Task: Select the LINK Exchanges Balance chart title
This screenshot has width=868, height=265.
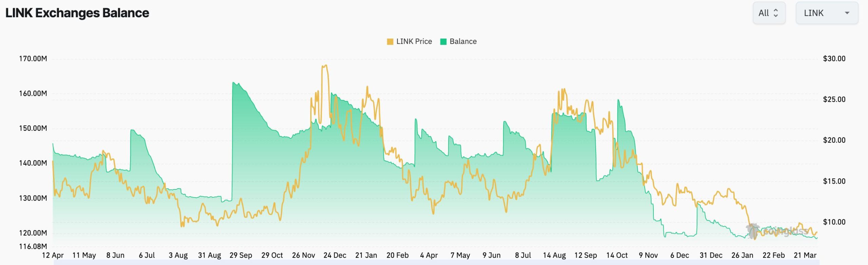Action: tap(77, 13)
